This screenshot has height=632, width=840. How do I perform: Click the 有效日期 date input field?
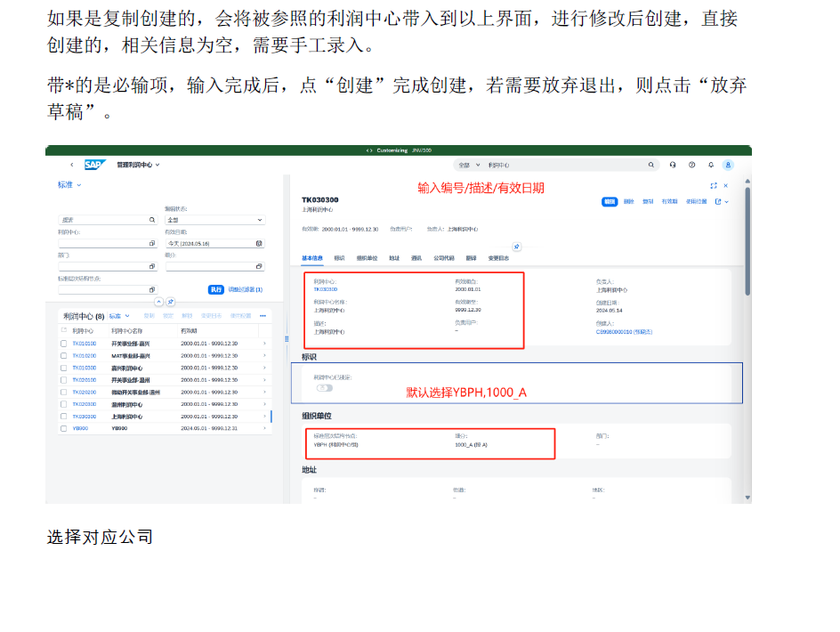tap(209, 242)
